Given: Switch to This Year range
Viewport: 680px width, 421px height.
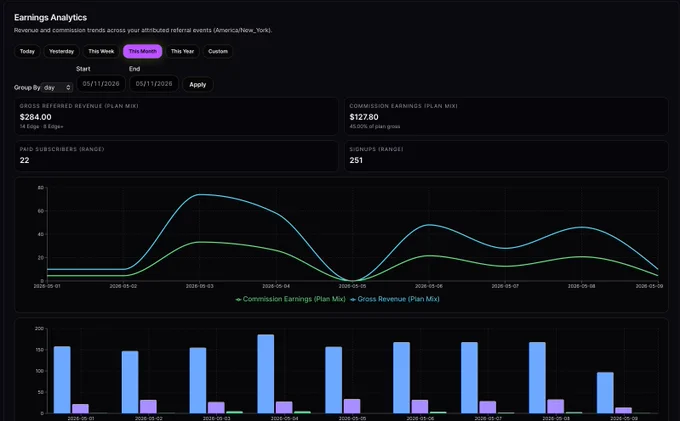Looking at the screenshot, I should [x=182, y=51].
